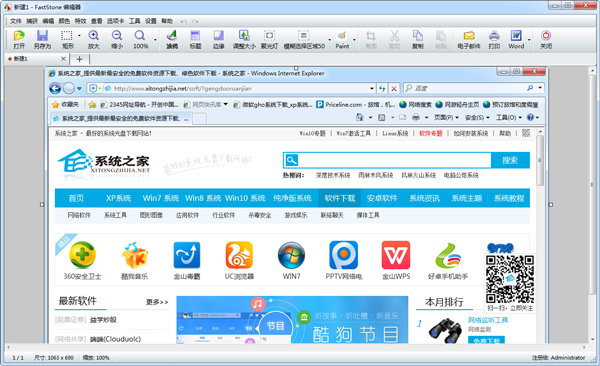
Task: Click the 金山WPS icon on the webpage
Action: [x=396, y=255]
